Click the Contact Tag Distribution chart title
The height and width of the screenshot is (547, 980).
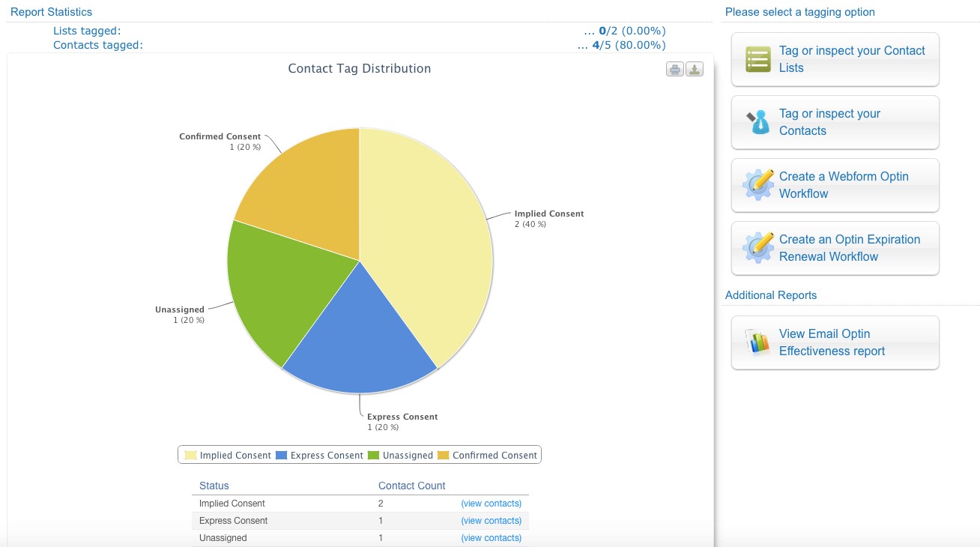360,68
